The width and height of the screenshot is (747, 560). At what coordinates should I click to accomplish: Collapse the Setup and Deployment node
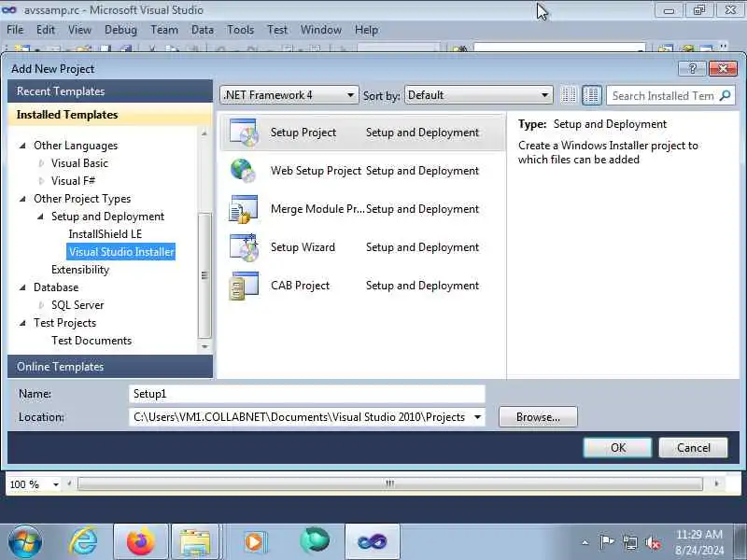[x=40, y=217]
